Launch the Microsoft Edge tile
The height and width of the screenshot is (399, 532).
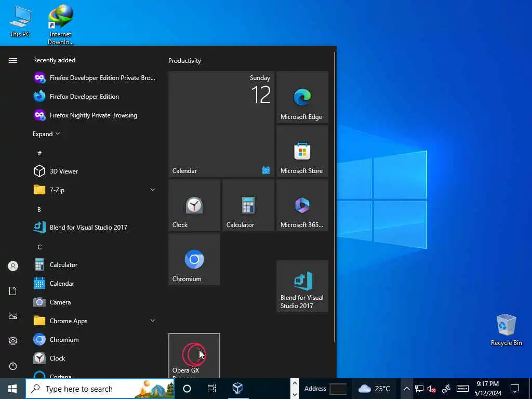(x=302, y=97)
